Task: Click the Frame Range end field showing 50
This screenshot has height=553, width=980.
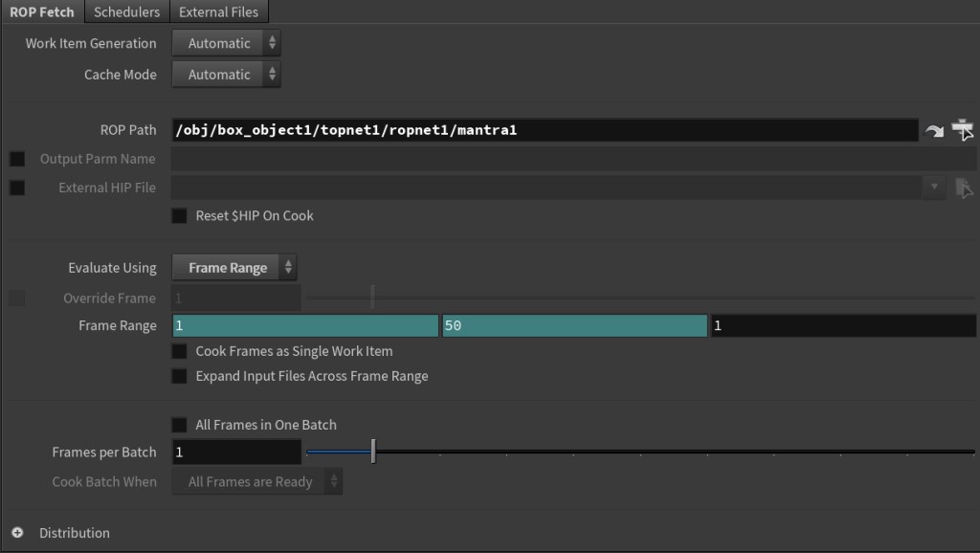Action: tap(574, 326)
